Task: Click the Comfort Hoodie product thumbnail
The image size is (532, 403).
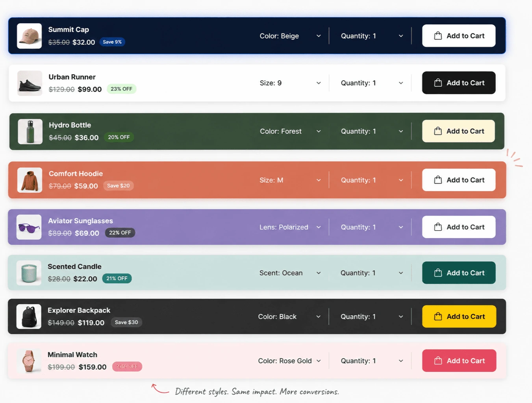Action: click(30, 180)
